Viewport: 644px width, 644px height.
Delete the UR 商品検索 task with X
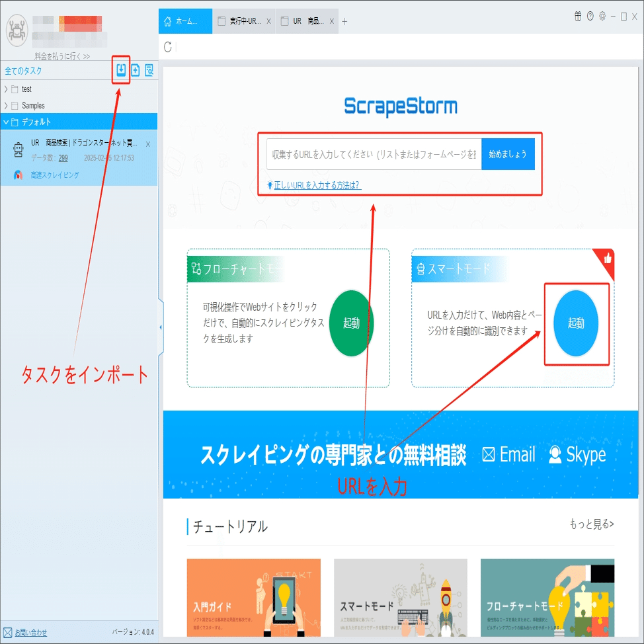pyautogui.click(x=148, y=144)
